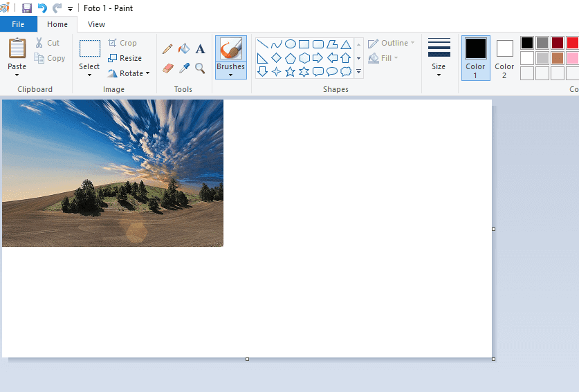This screenshot has width=579, height=392.
Task: Expand the Brushes dropdown arrow
Action: tap(231, 75)
